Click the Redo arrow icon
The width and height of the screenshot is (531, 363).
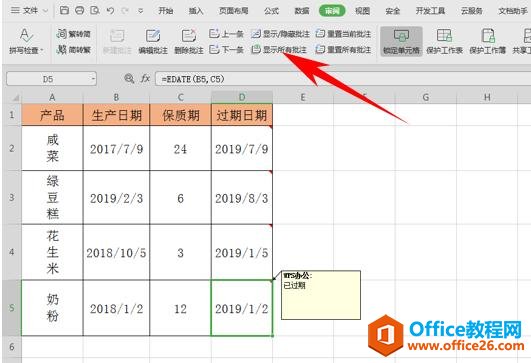(125, 10)
